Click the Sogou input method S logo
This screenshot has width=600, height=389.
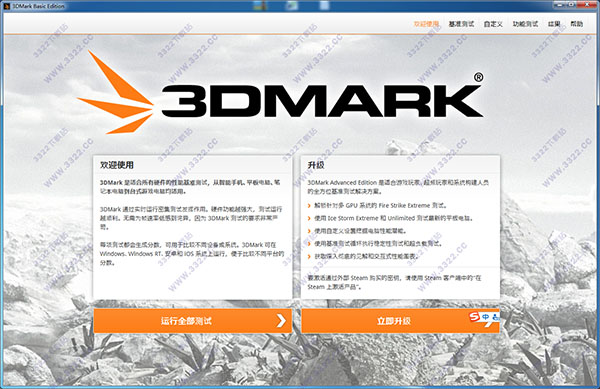[474, 317]
